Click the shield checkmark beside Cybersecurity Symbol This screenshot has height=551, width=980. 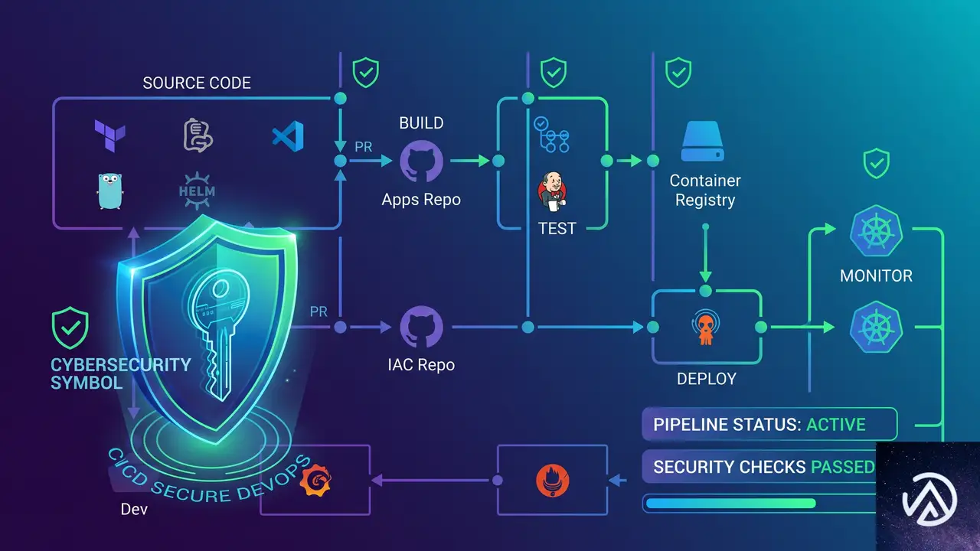(70, 328)
